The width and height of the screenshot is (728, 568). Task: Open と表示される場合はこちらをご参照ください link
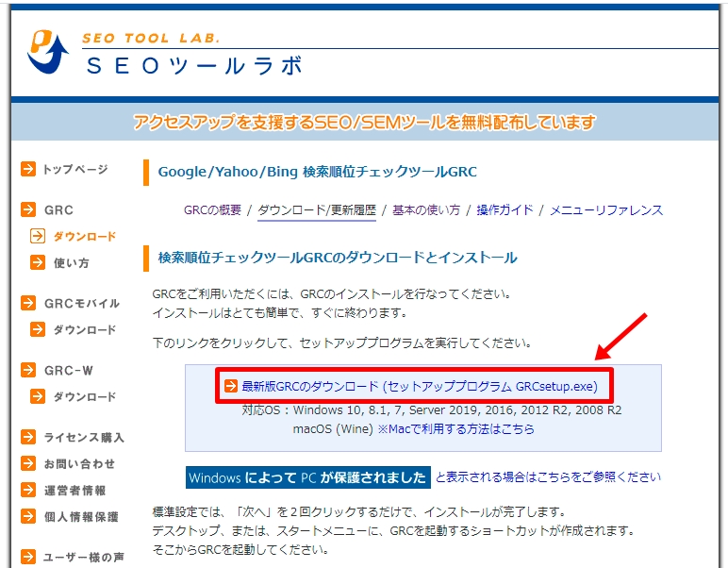[x=548, y=477]
